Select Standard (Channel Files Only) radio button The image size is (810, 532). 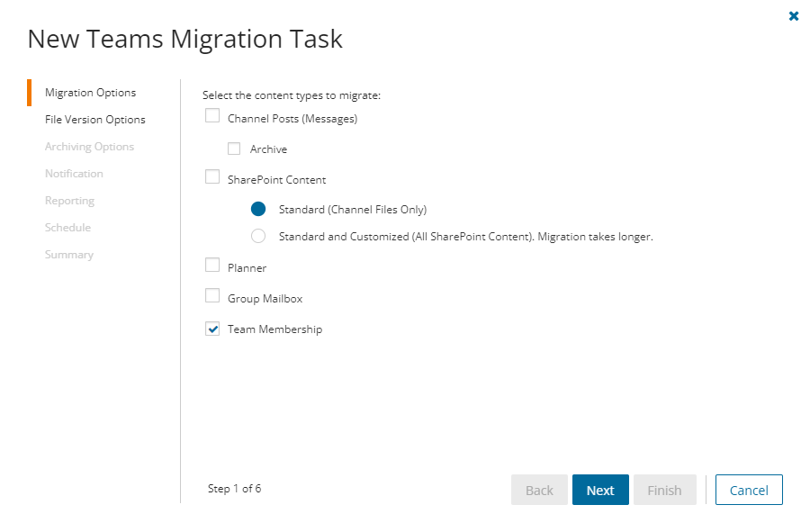258,209
